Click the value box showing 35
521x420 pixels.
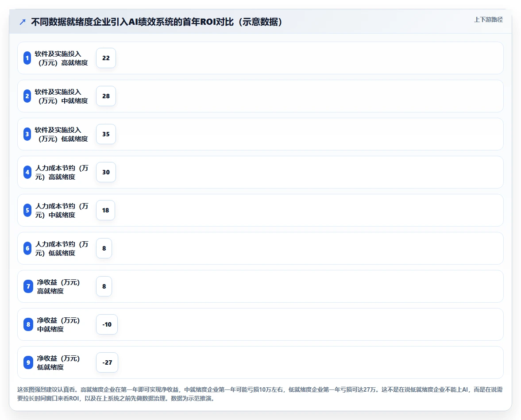(106, 134)
